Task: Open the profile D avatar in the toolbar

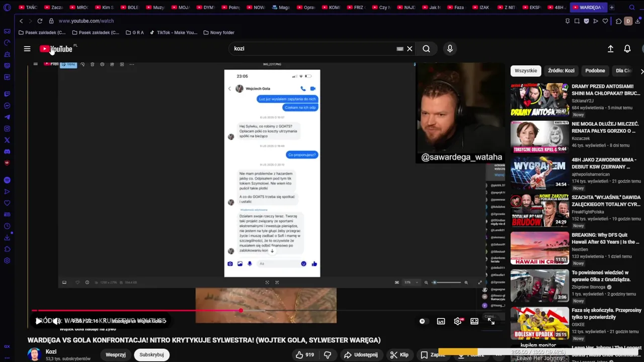Action: 628,21
